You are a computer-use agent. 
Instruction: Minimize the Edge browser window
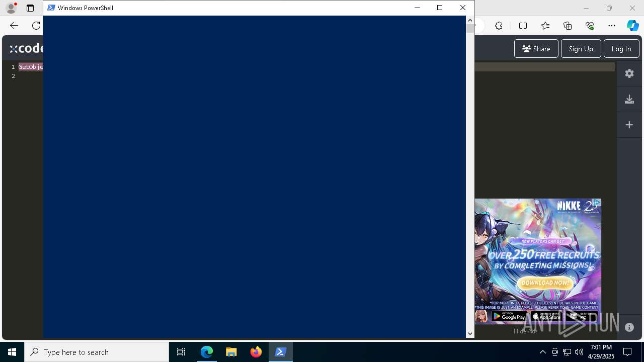click(586, 8)
